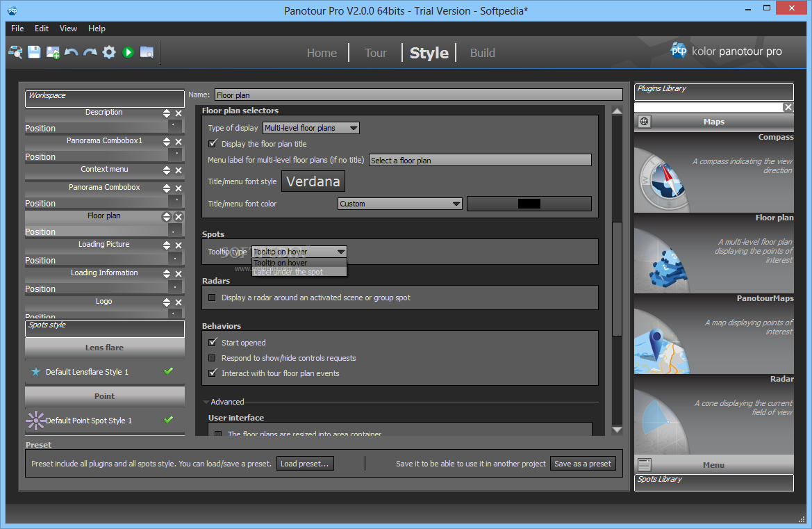Open the Help menu
The image size is (812, 529).
(x=97, y=29)
